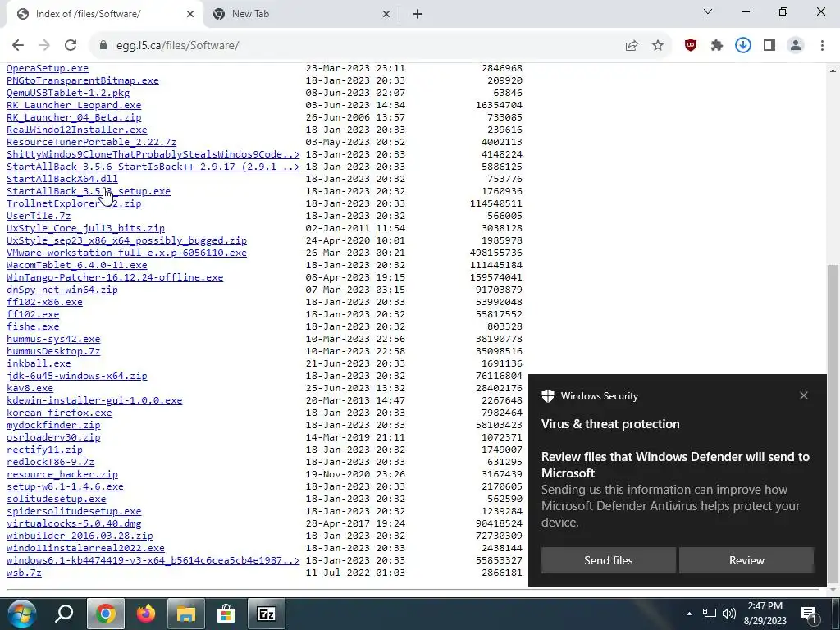
Task: Download kav8.exe
Action: (x=30, y=388)
